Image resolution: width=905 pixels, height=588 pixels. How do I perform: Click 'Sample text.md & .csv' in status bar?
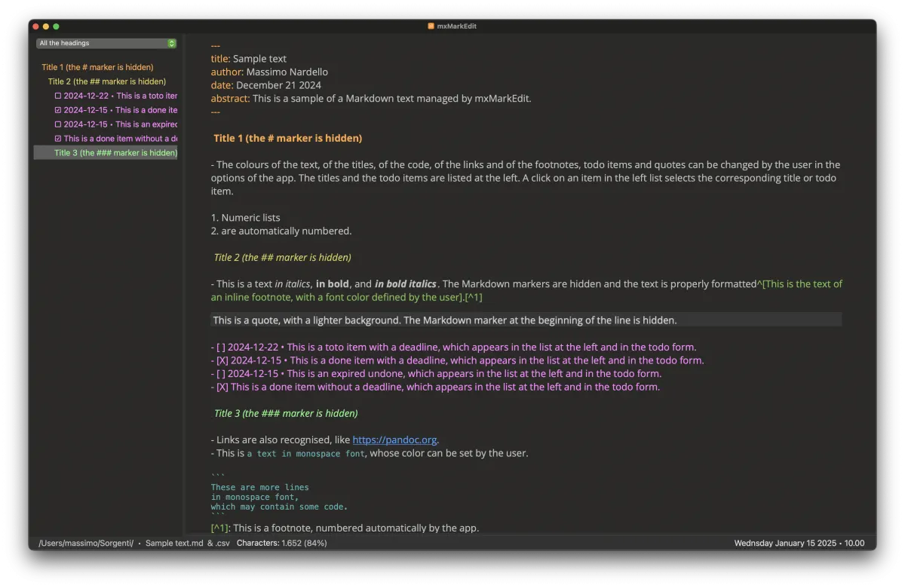188,543
